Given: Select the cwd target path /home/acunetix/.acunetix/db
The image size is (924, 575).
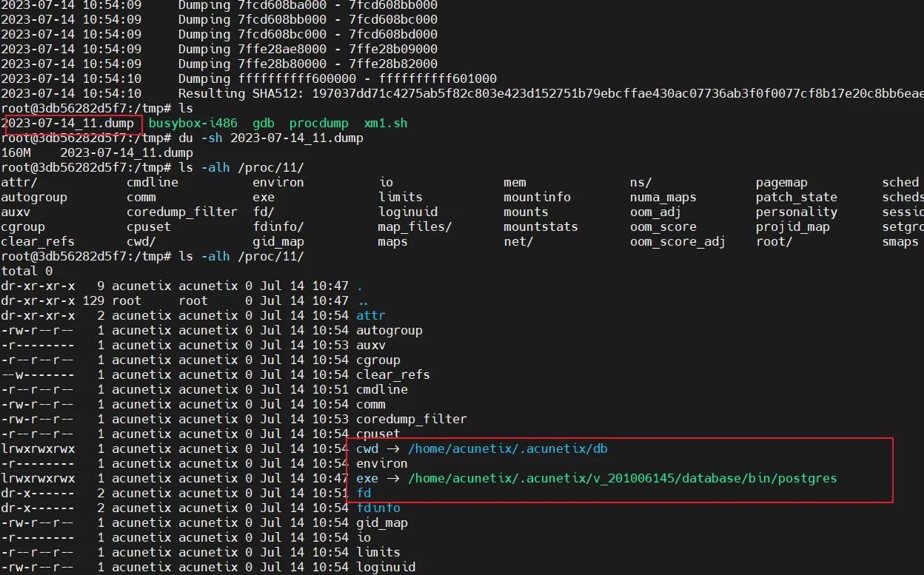Looking at the screenshot, I should point(508,449).
